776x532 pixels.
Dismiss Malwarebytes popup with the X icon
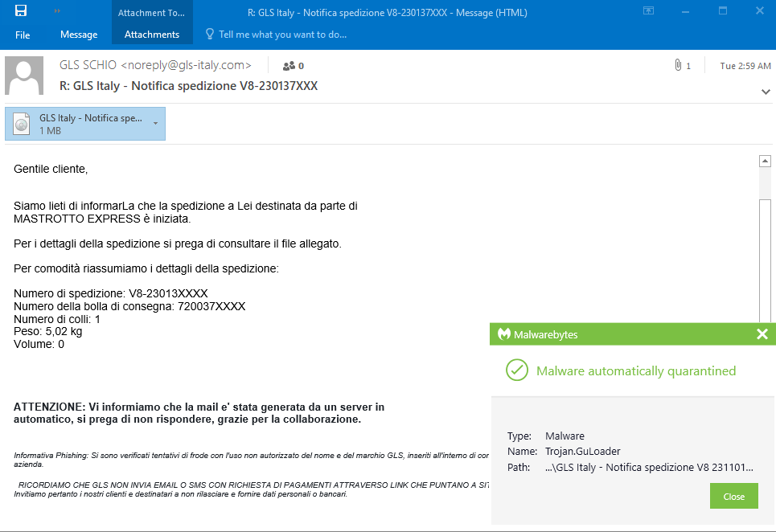click(762, 334)
